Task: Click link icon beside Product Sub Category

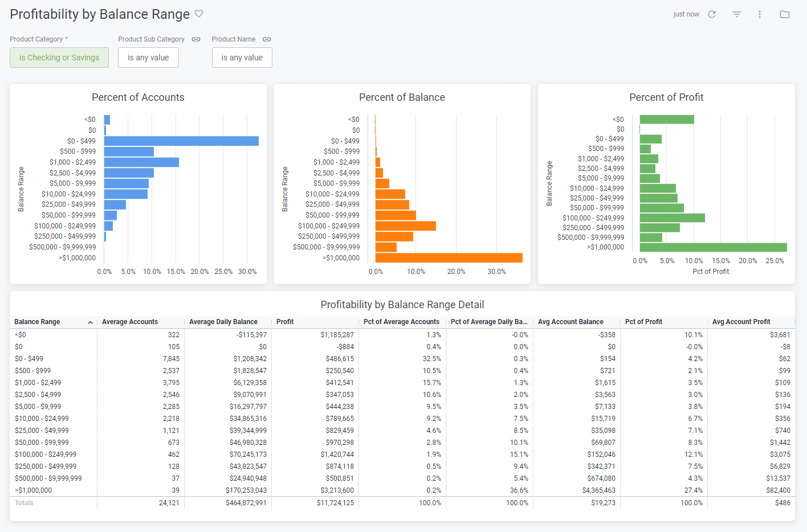Action: pos(196,39)
